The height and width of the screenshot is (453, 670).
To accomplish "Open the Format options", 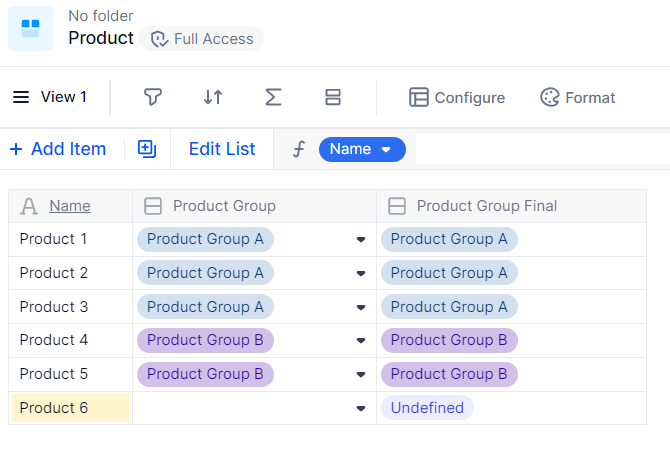I will click(x=578, y=97).
